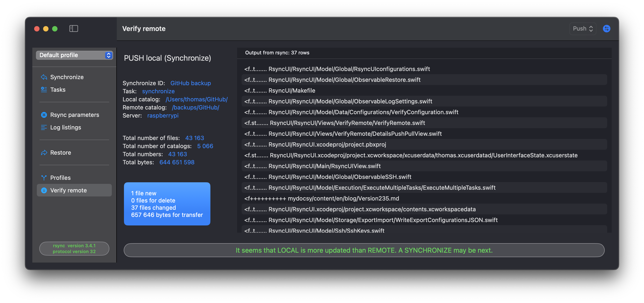The height and width of the screenshot is (303, 644).
Task: Toggle the sidebar visibility icon
Action: [73, 29]
